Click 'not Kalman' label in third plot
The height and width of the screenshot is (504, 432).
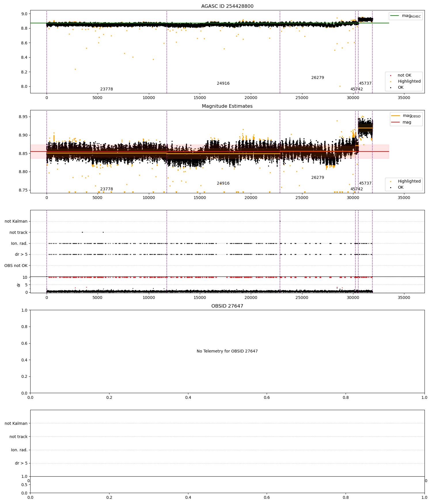tap(16, 221)
